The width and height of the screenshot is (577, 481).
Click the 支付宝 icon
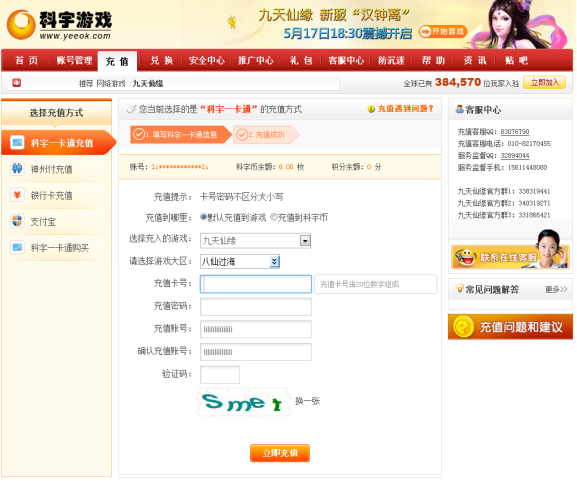pyautogui.click(x=17, y=221)
